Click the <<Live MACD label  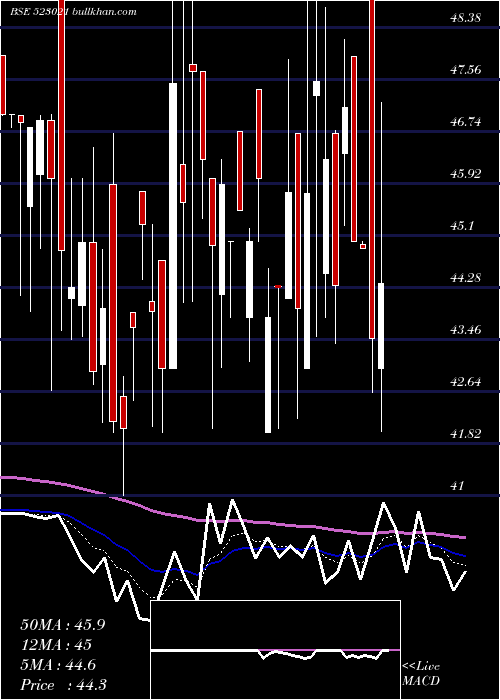point(421,674)
